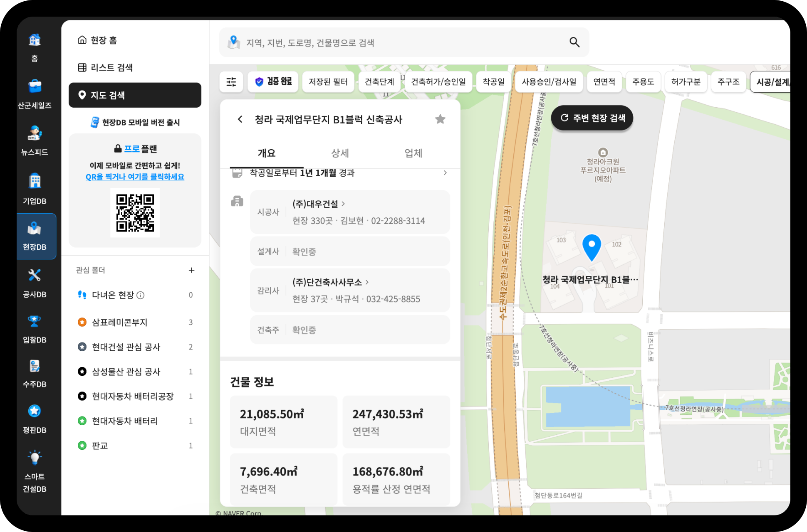Click the blue map location pin
The width and height of the screenshot is (807, 532).
(592, 248)
